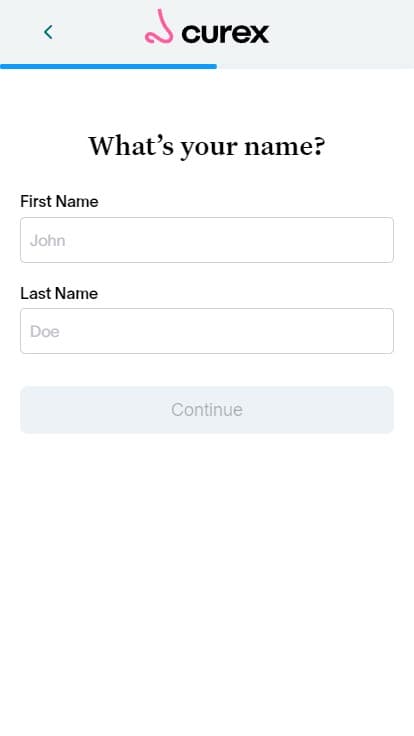Click the Continue button

point(207,410)
